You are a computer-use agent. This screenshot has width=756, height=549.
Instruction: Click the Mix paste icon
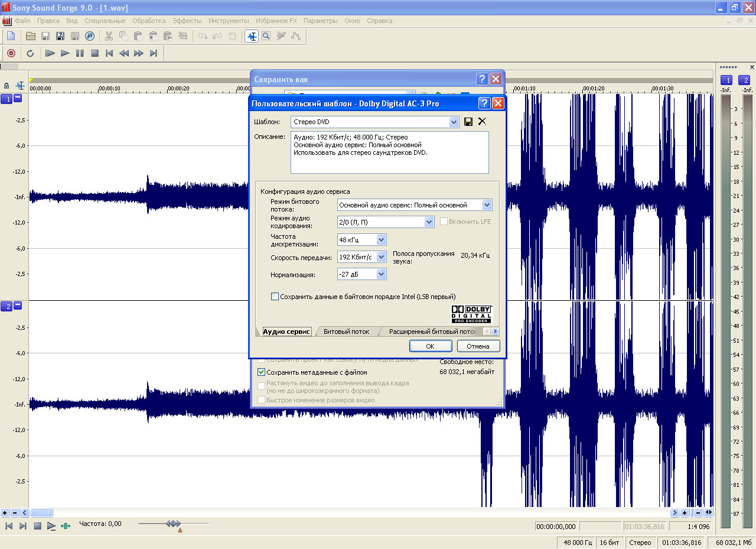pyautogui.click(x=153, y=36)
